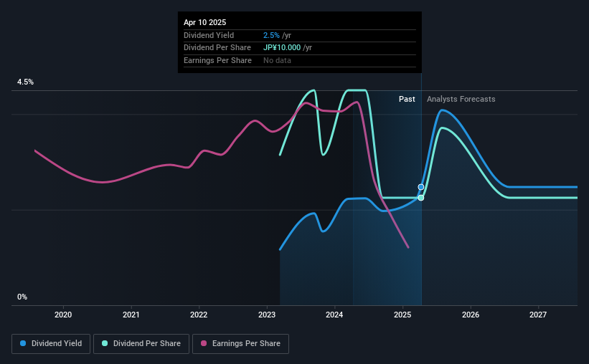Click the Analysts Forecasts section label
Viewport: 589px width, 364px height.
(461, 100)
